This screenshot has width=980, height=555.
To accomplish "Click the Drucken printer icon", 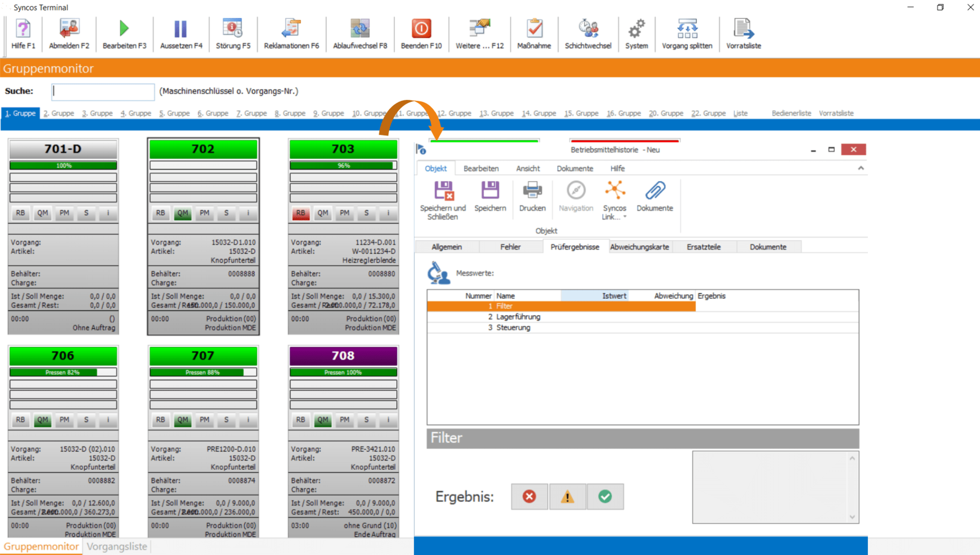I will pyautogui.click(x=532, y=191).
